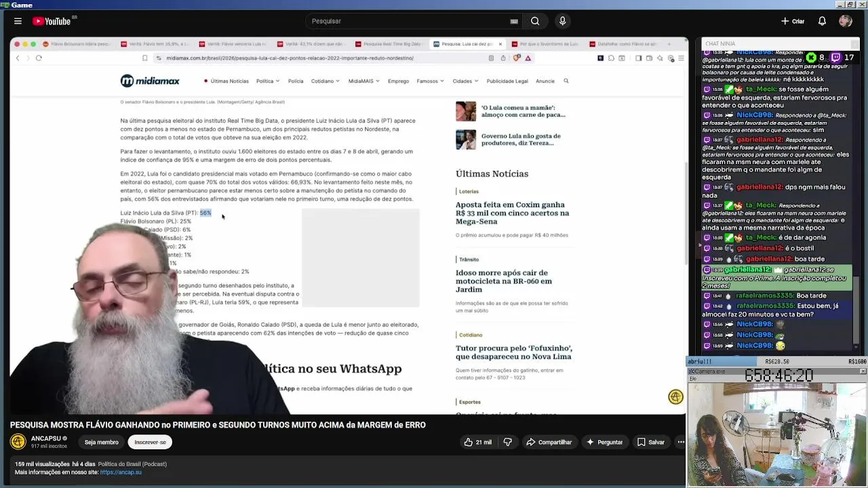Switch to Pesquisa Real Time Big Data tab

click(x=388, y=44)
